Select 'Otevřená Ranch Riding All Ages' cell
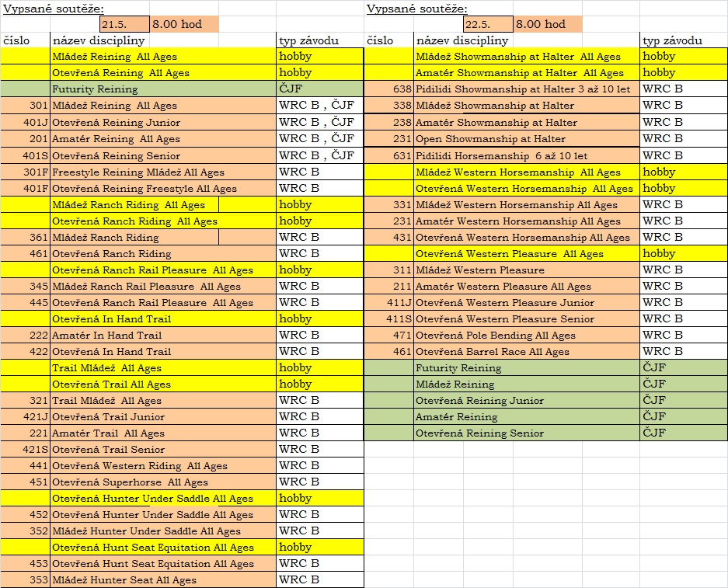The image size is (728, 588). point(163,221)
